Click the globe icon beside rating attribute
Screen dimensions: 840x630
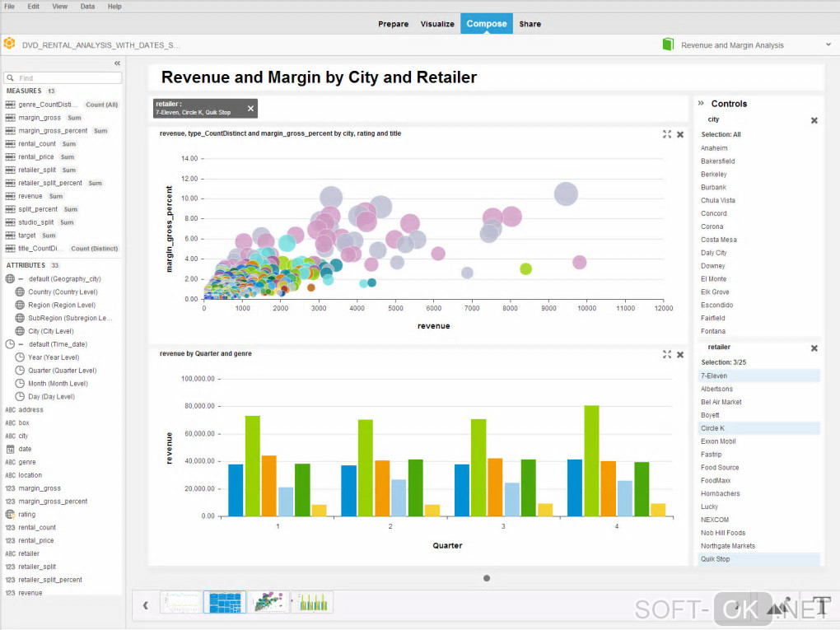click(x=10, y=514)
